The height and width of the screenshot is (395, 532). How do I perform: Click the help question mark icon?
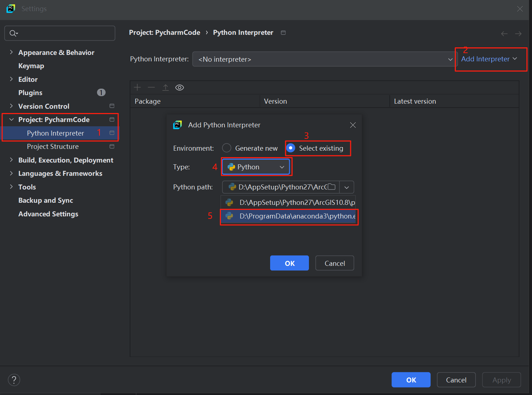(14, 380)
